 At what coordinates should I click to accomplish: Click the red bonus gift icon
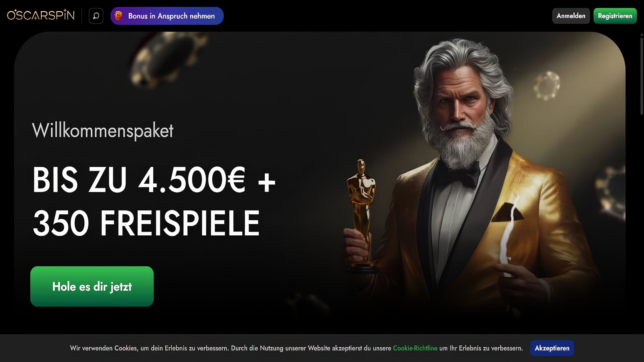[119, 16]
